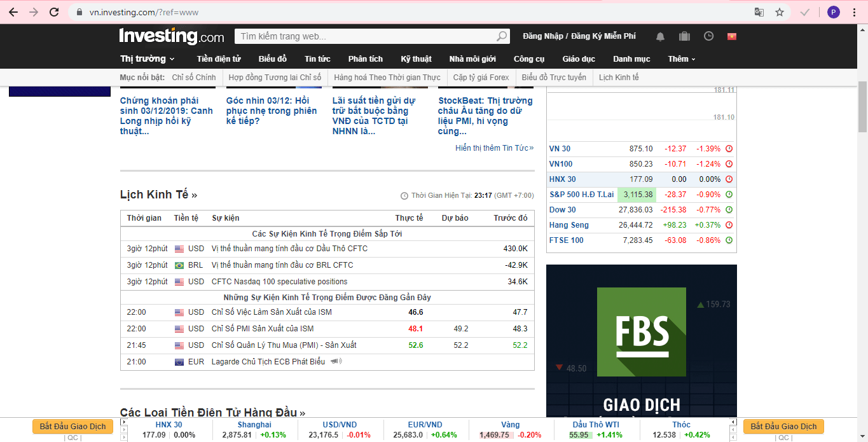The width and height of the screenshot is (868, 442).
Task: Click the Google Translate icon in address bar
Action: pos(759,12)
